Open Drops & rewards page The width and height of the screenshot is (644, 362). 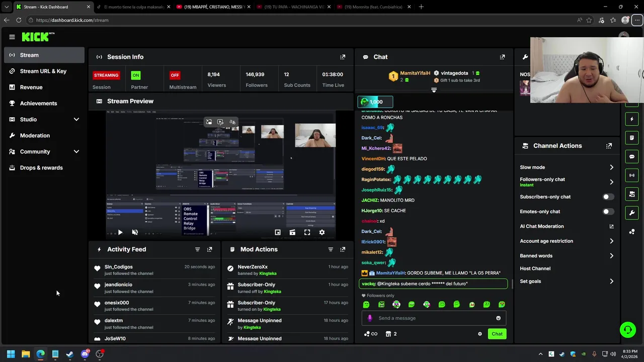click(x=44, y=167)
